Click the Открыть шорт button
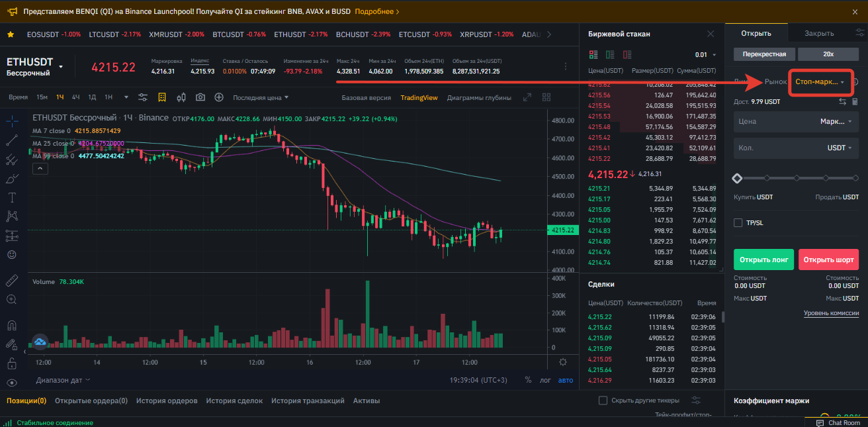The width and height of the screenshot is (868, 427). tap(829, 260)
